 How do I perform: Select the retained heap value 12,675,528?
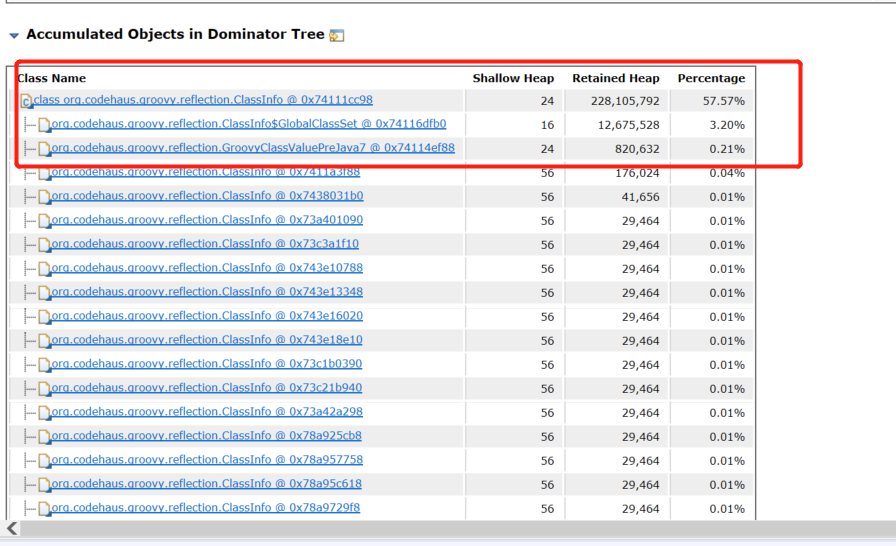click(629, 125)
